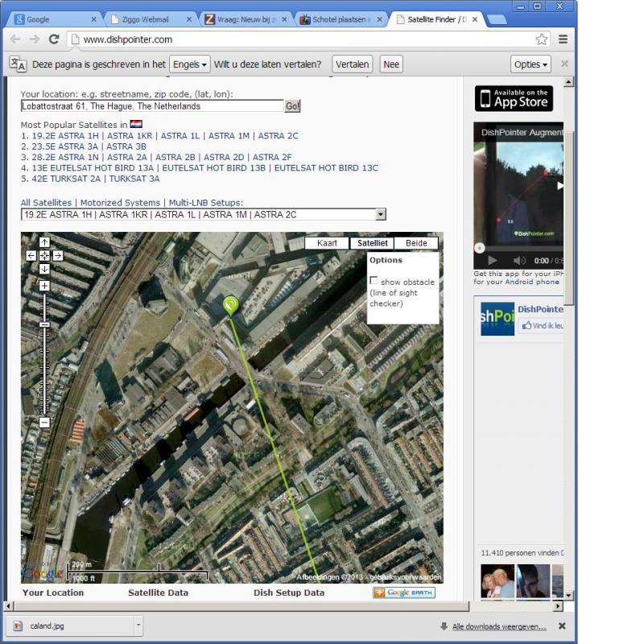Viewport: 644px width, 644px height.
Task: Click the translate bar language icon
Action: [x=18, y=64]
